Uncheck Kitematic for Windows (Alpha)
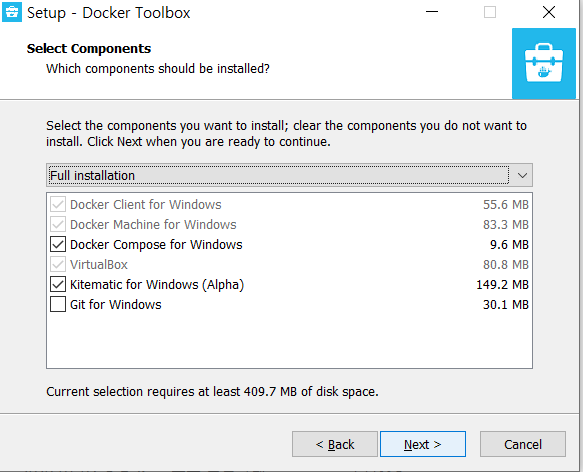This screenshot has width=583, height=472. 58,285
